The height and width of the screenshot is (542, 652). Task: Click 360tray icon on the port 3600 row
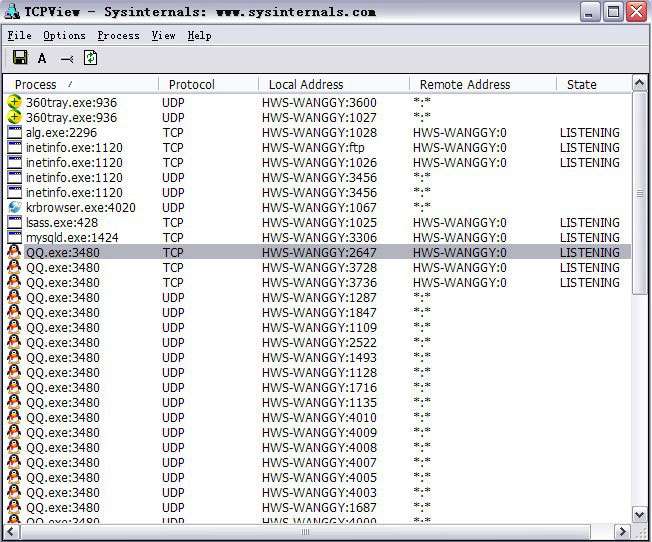(14, 102)
